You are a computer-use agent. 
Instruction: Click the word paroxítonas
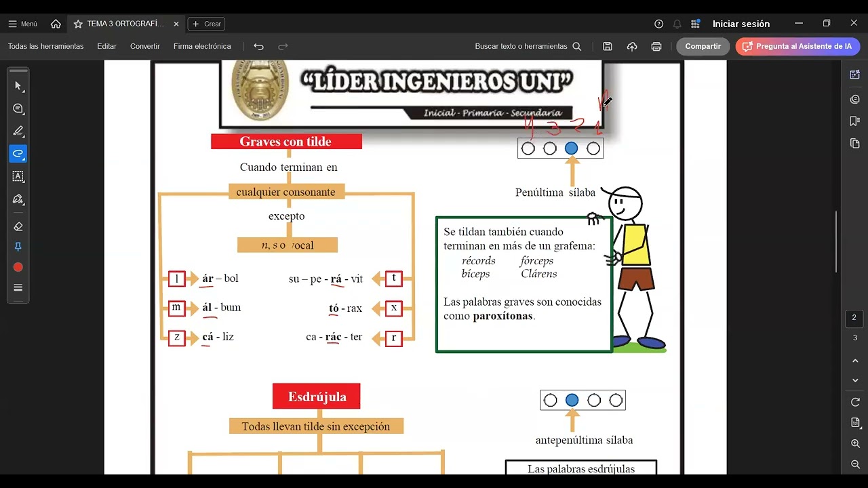coord(502,316)
